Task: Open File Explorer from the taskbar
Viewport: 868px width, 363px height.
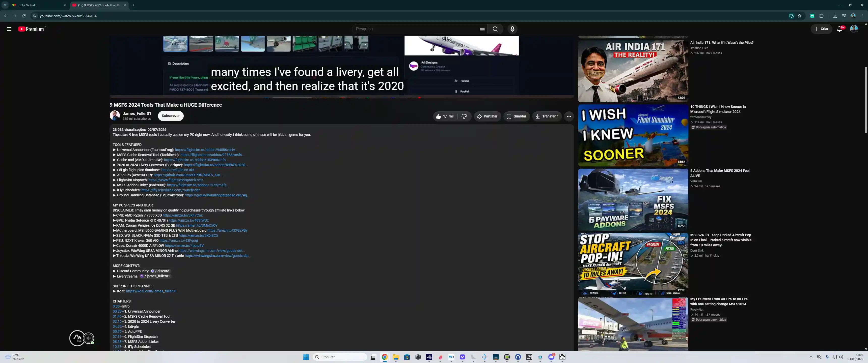Action: [396, 357]
